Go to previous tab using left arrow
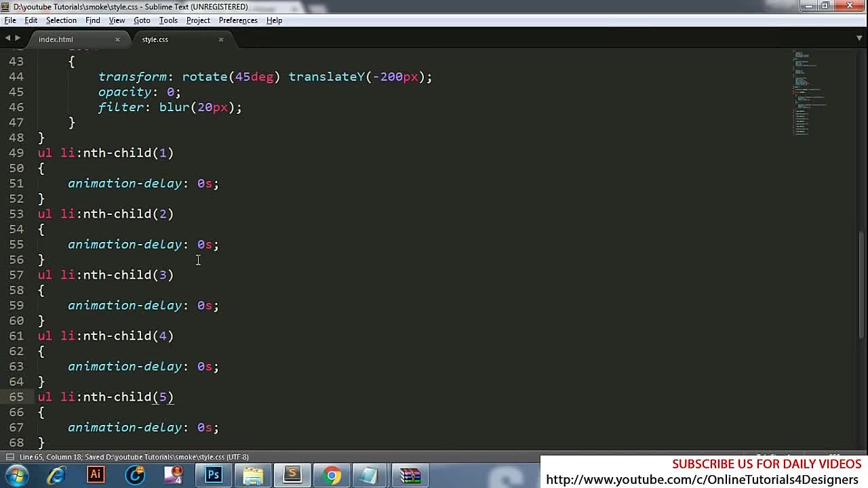The height and width of the screenshot is (488, 868). coord(7,39)
